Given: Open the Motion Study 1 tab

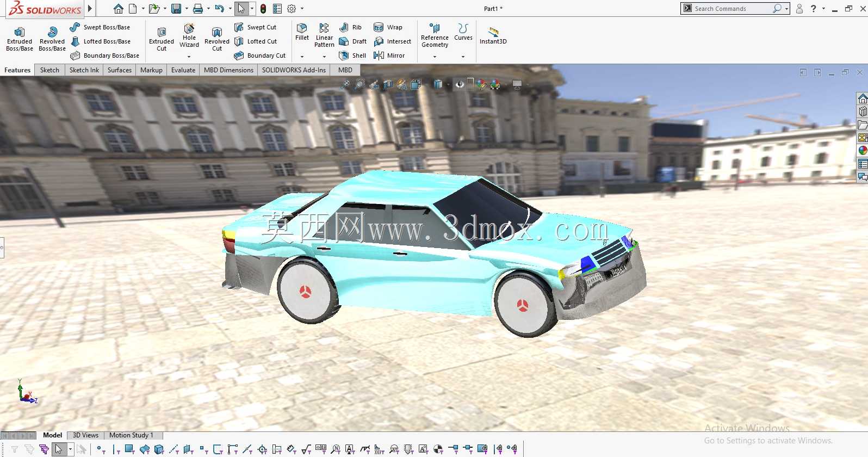Looking at the screenshot, I should coord(131,435).
